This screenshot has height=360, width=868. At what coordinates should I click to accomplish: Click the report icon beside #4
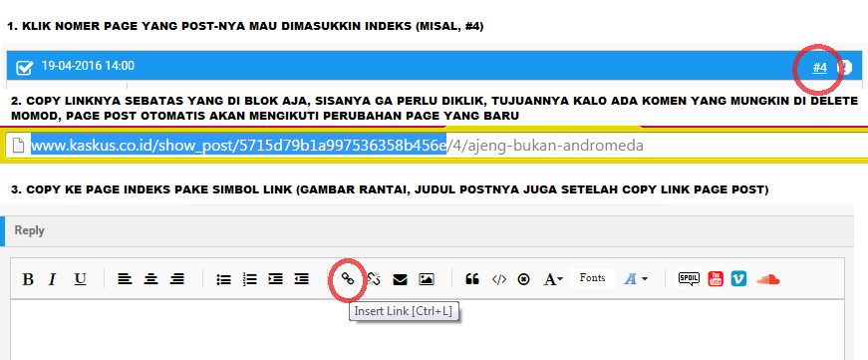point(845,67)
